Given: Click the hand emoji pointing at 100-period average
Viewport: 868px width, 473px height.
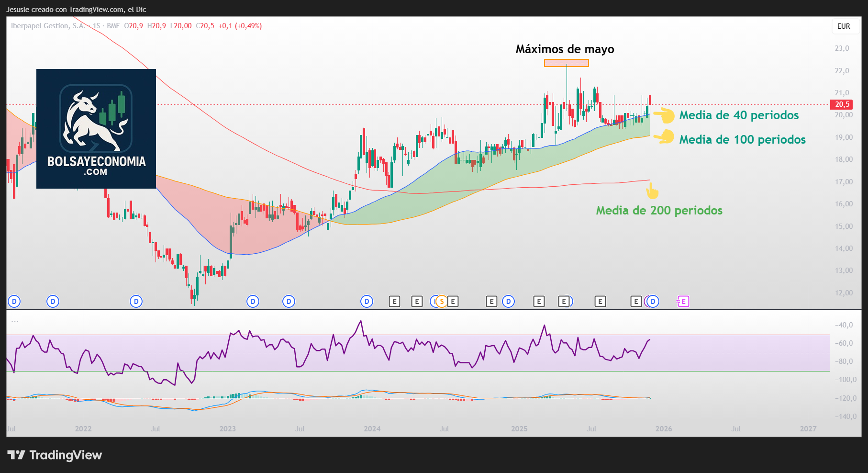Looking at the screenshot, I should pyautogui.click(x=664, y=137).
